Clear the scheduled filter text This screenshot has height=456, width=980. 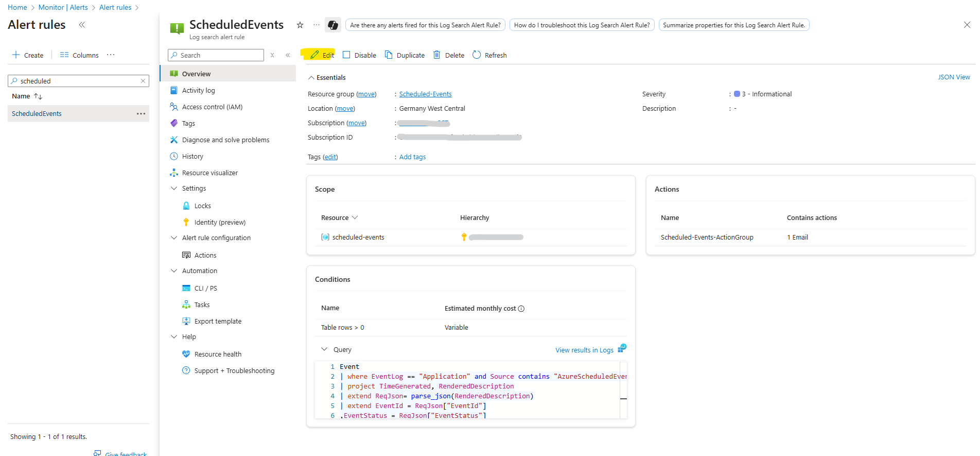pyautogui.click(x=143, y=81)
